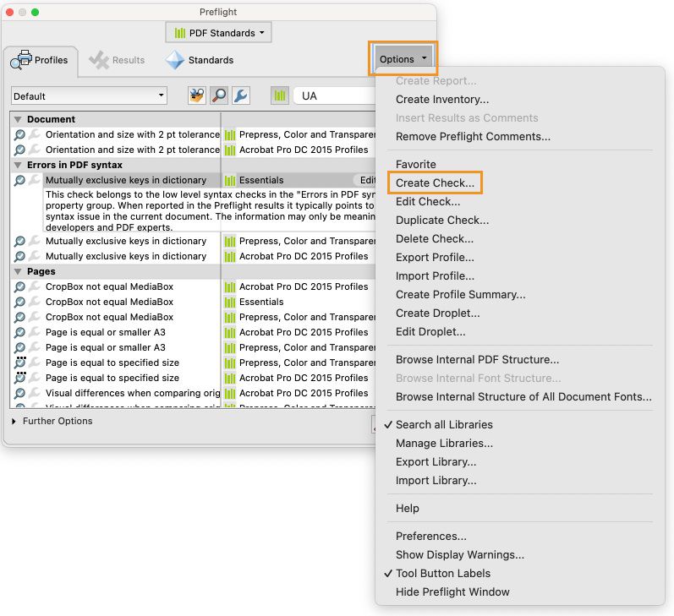Choose 'Import Library...' menu item
The image size is (674, 616).
point(436,480)
